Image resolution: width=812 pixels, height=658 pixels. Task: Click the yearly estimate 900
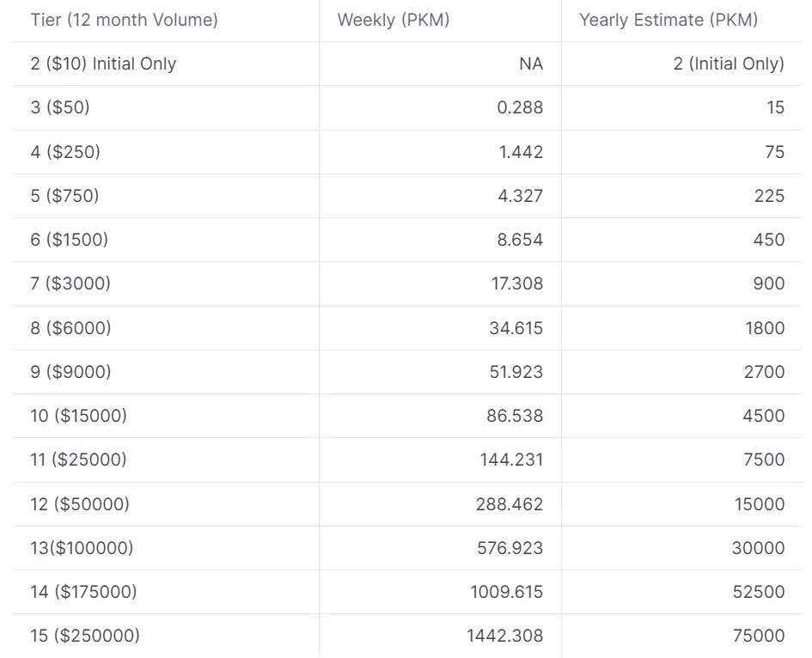click(x=769, y=283)
